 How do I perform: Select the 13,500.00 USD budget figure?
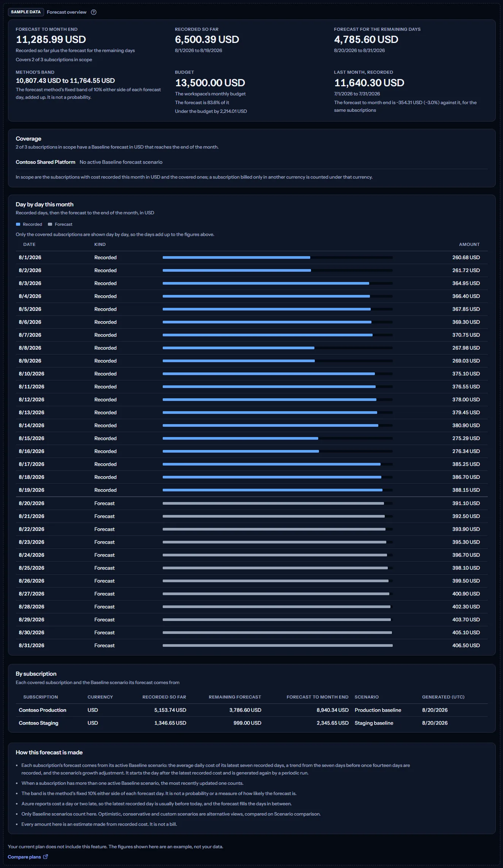point(210,83)
